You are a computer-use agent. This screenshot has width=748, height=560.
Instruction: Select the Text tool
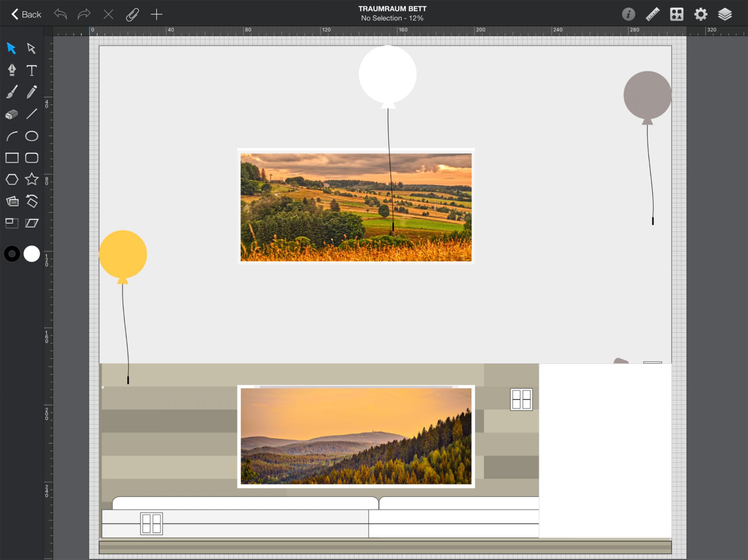(x=31, y=70)
